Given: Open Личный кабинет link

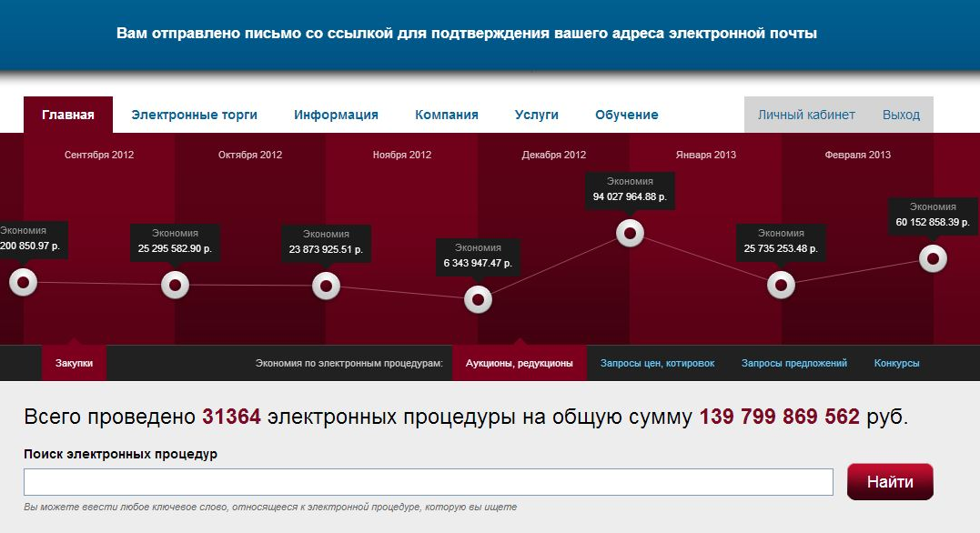Looking at the screenshot, I should (x=806, y=115).
